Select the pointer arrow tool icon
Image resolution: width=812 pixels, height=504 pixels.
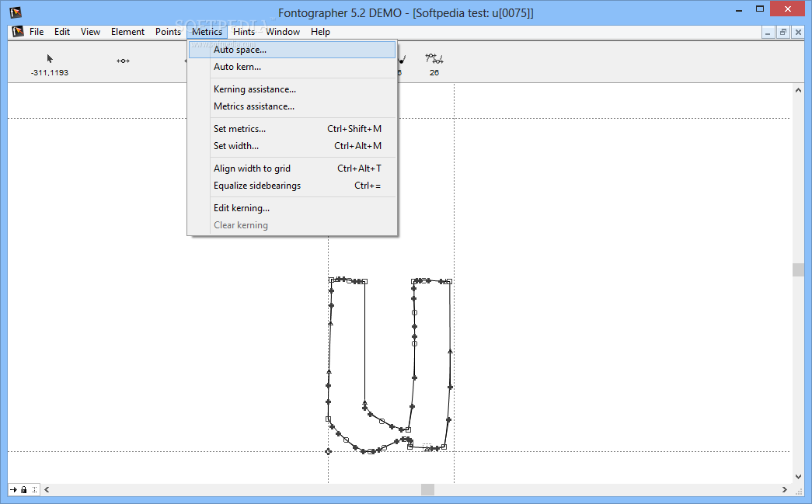point(50,58)
